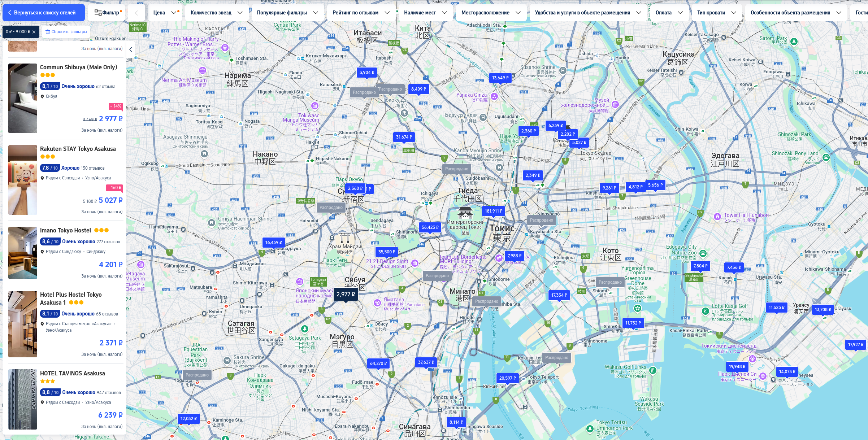This screenshot has height=440, width=868.
Task: Click the Tokyo Disneyland map marker icon
Action: pos(752,358)
